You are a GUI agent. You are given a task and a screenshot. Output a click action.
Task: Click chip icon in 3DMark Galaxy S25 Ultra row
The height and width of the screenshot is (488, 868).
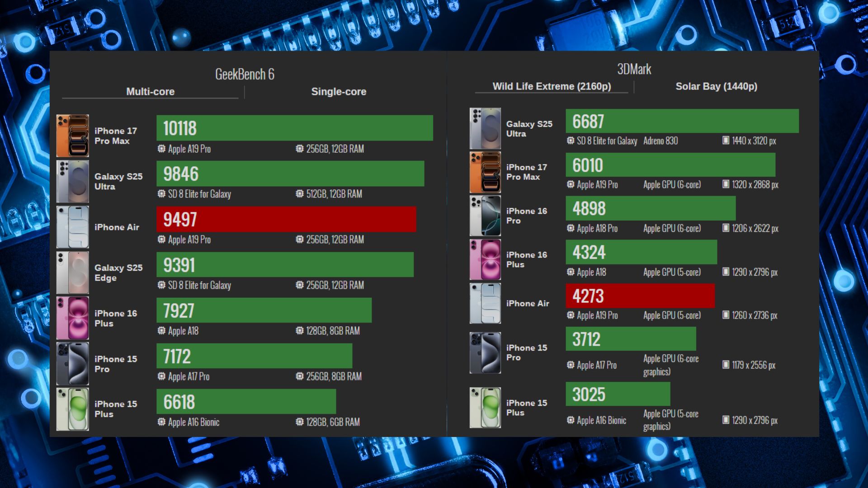571,141
